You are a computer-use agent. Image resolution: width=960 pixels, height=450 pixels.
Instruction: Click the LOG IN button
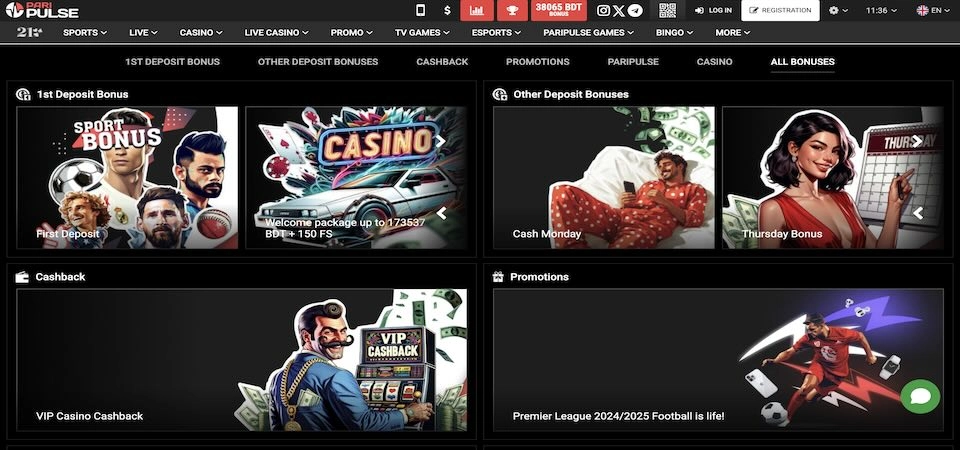coord(713,10)
